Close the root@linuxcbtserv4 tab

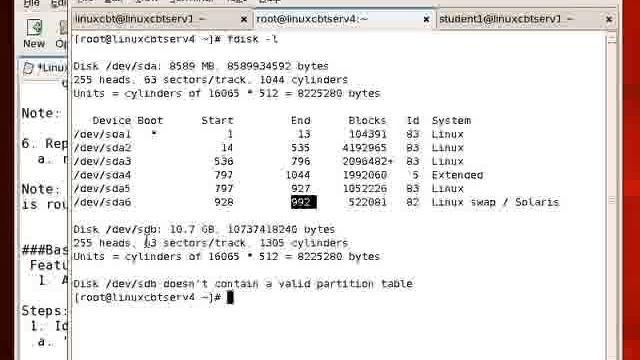click(x=426, y=19)
